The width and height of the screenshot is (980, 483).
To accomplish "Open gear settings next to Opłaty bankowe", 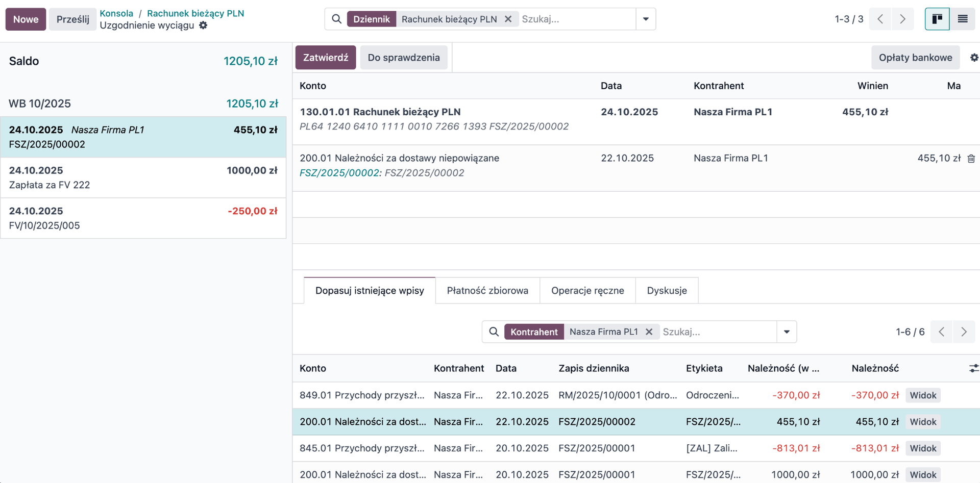I will click(974, 58).
